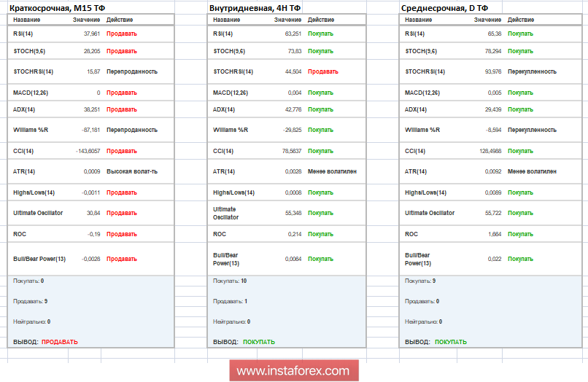Click RSI(14) value 63,251 in 4H table

(x=293, y=34)
